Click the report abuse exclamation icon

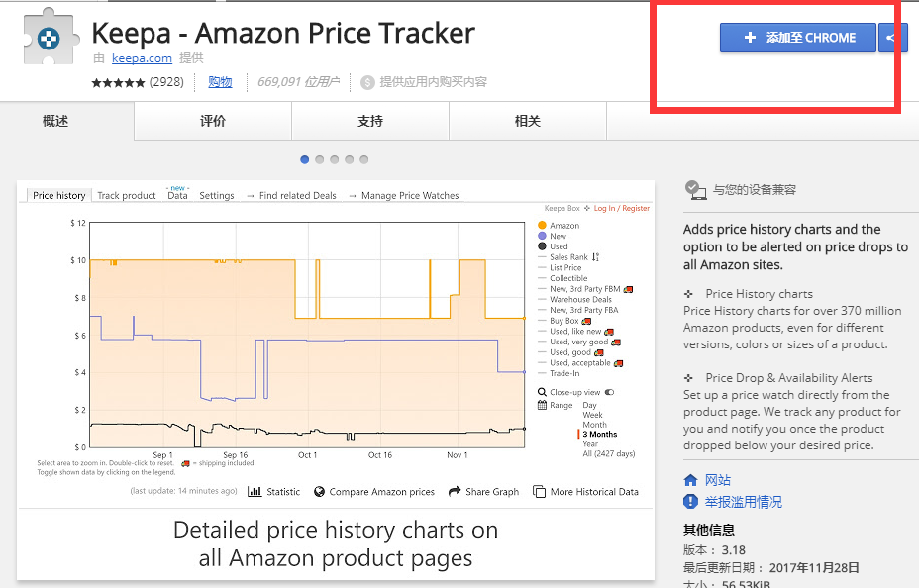[690, 501]
